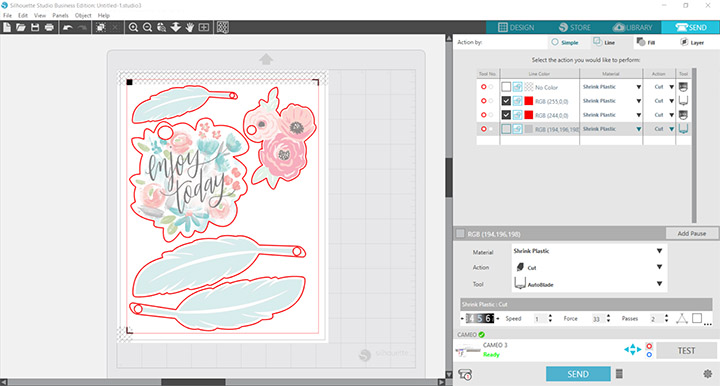Choose the Simple action mode

pyautogui.click(x=565, y=42)
